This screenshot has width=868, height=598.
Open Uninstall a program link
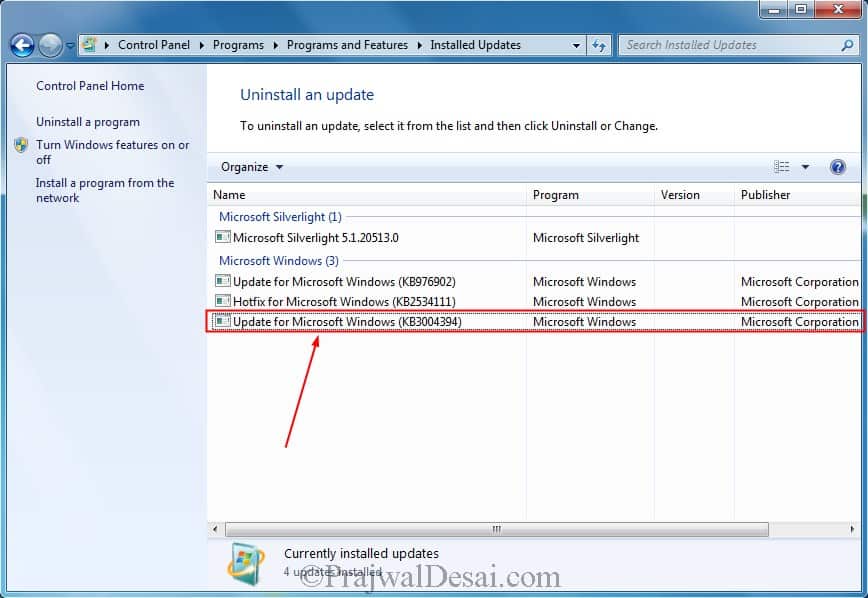88,122
